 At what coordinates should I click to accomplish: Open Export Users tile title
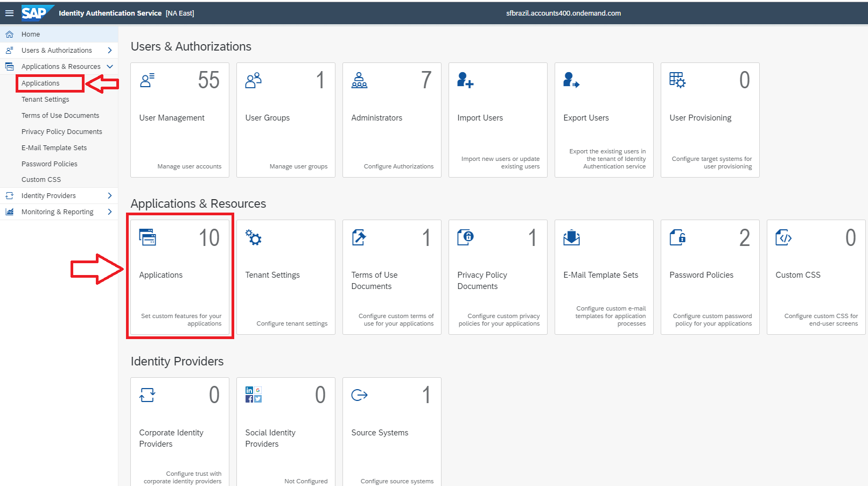tap(586, 118)
